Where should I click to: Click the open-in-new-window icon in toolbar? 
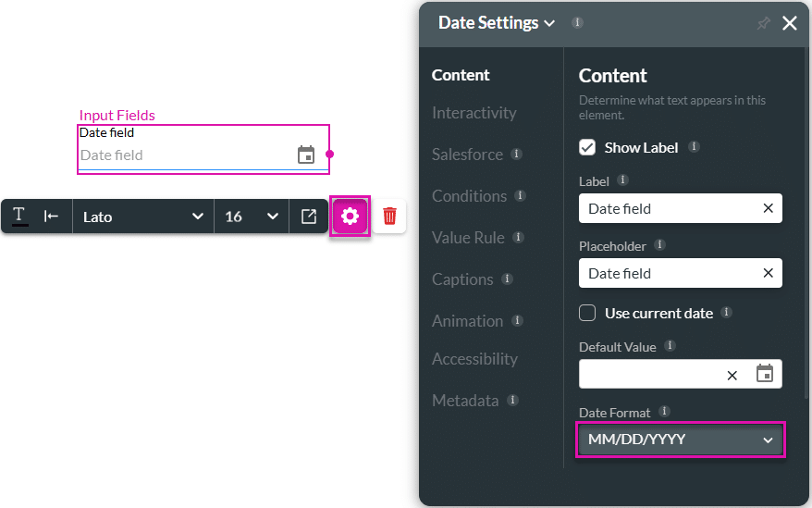click(309, 217)
